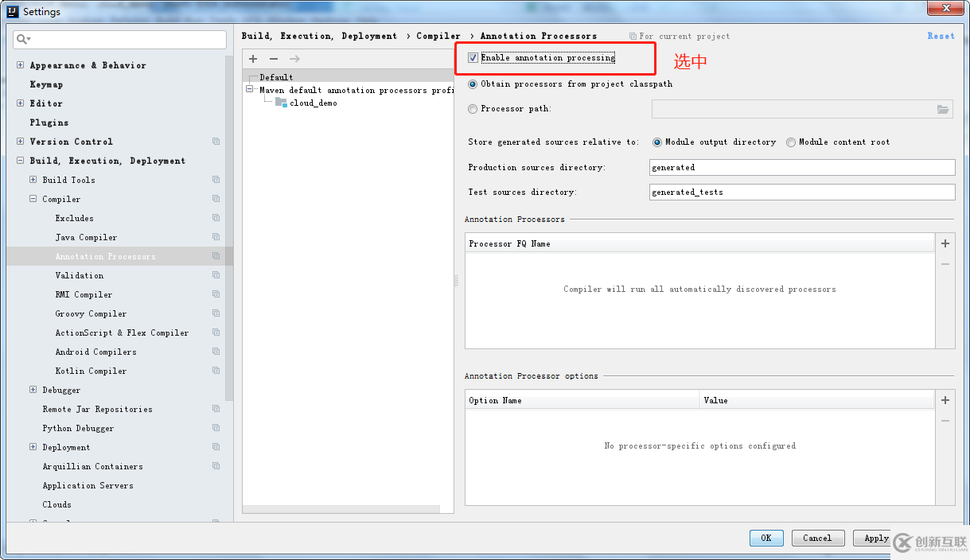This screenshot has width=970, height=560.
Task: Click project-level icon beside Version Control
Action: point(216,142)
